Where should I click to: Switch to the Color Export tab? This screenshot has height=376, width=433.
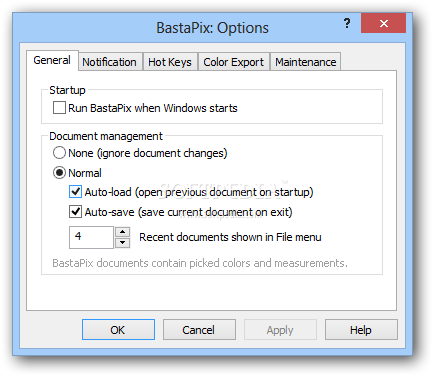233,62
